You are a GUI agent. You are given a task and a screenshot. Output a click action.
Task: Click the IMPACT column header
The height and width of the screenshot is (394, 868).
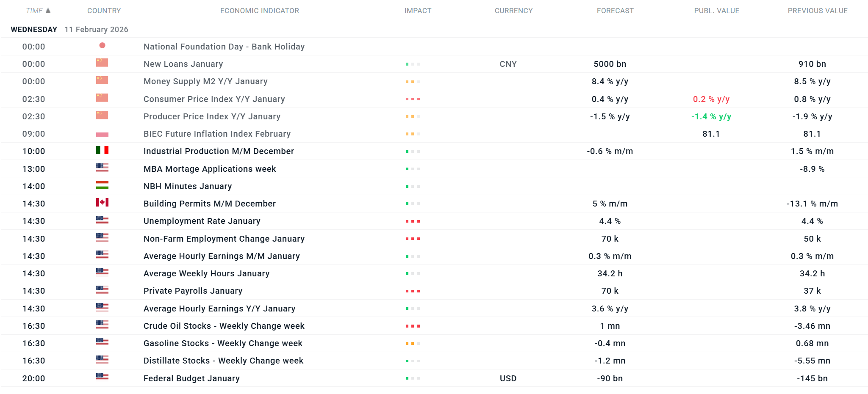click(418, 11)
